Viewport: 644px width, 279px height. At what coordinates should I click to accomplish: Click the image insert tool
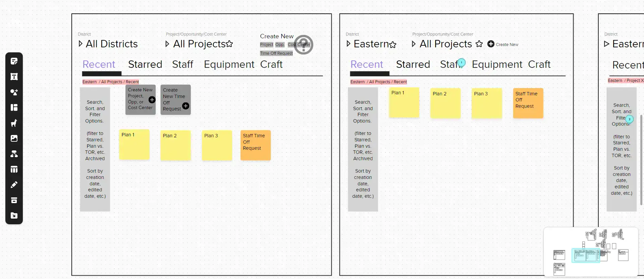tap(14, 138)
